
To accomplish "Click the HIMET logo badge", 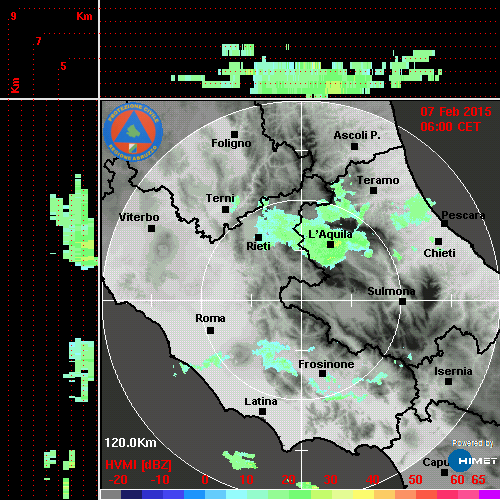I will (473, 461).
